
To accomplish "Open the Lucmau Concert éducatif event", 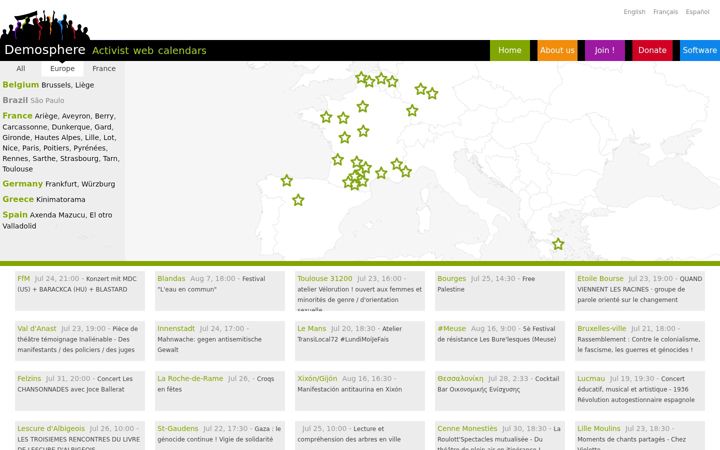I will pos(640,391).
